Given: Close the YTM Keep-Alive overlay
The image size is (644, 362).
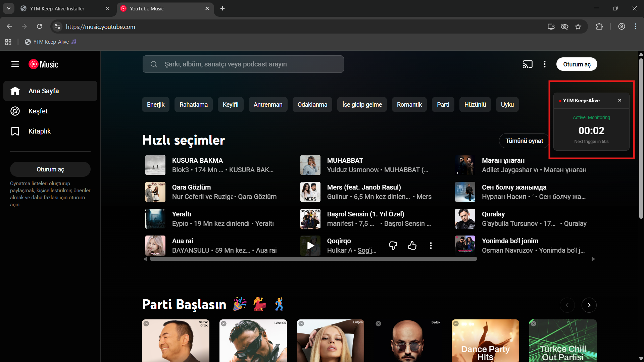Looking at the screenshot, I should (620, 100).
